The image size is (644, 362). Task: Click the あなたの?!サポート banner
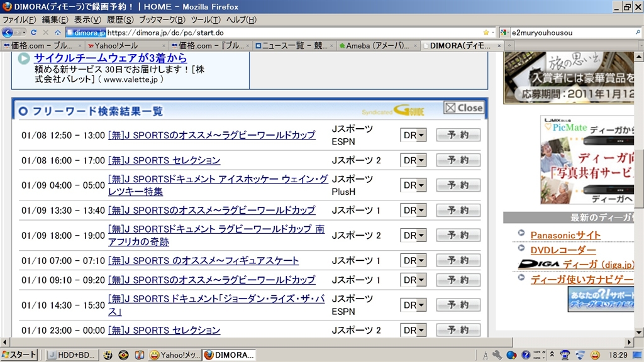601,299
